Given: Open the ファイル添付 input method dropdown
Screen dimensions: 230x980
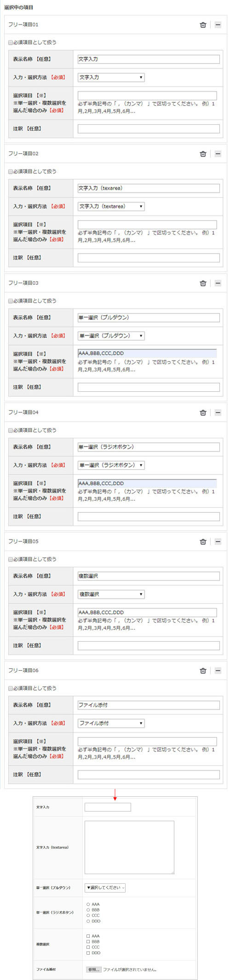Looking at the screenshot, I should click(x=111, y=723).
